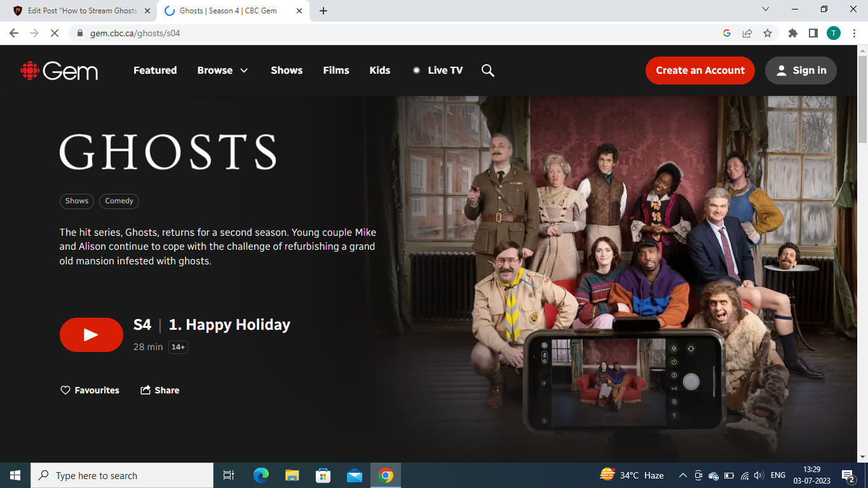Screen dimensions: 868x488
Task: Open the network Wi-Fi tray icon
Action: (744, 475)
